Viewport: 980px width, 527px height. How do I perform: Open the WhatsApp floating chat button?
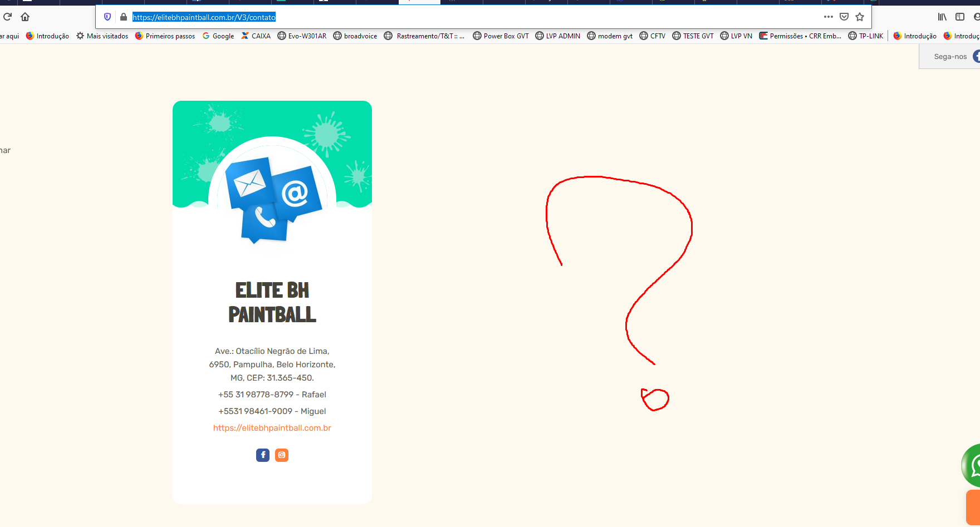(x=972, y=465)
